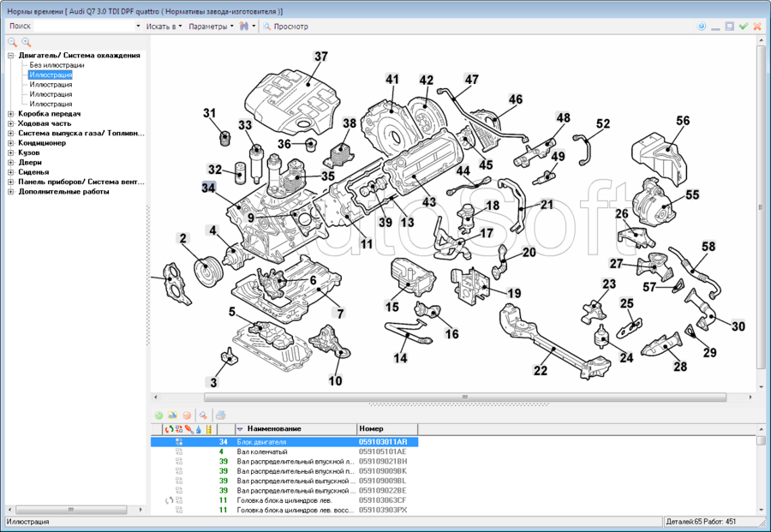Open the Искать в menu
Viewport: 771px width, 532px height.
pos(164,26)
